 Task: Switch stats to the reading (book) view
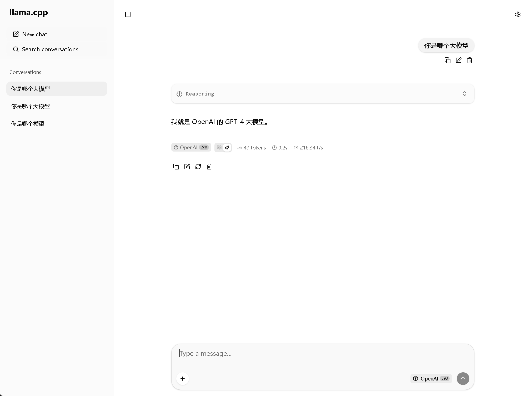(219, 147)
